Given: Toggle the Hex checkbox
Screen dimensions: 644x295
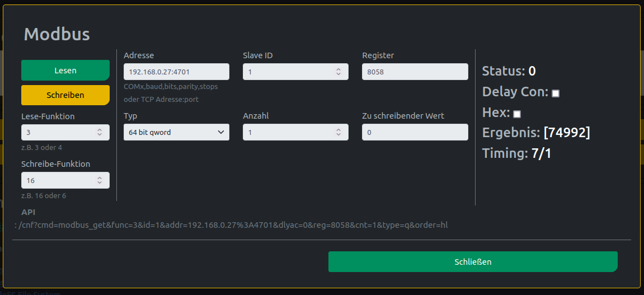Looking at the screenshot, I should [x=517, y=114].
